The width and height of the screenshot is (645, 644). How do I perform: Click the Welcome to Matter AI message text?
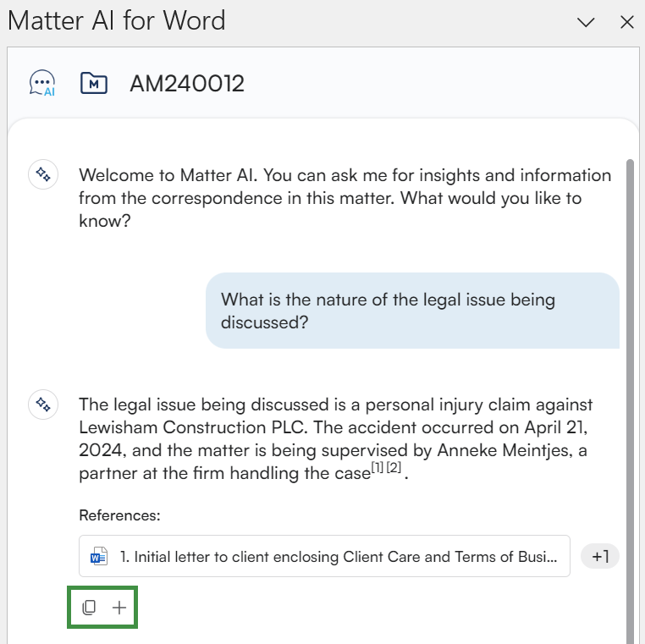coord(345,198)
